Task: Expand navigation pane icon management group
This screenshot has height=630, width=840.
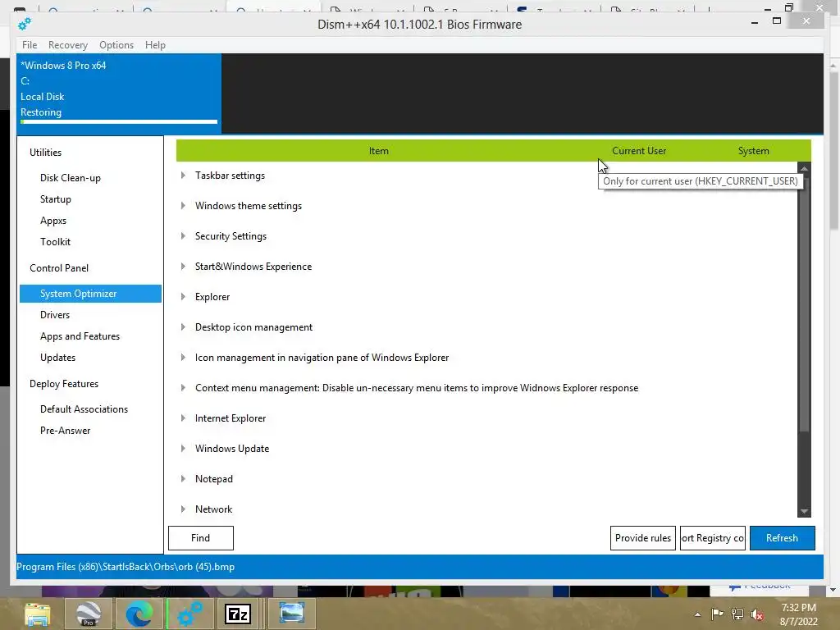Action: 183,358
